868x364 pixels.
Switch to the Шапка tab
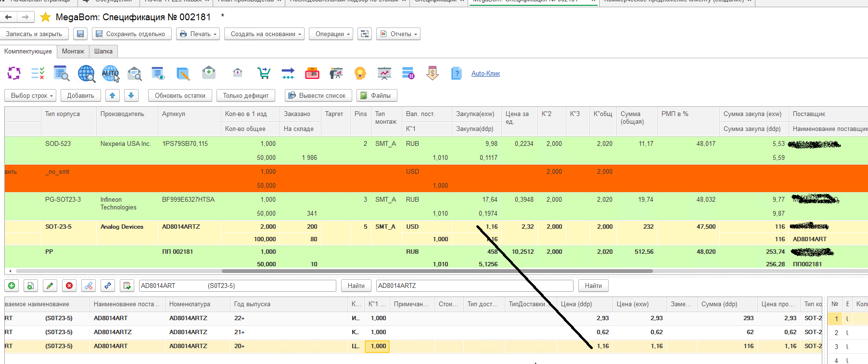(x=103, y=51)
